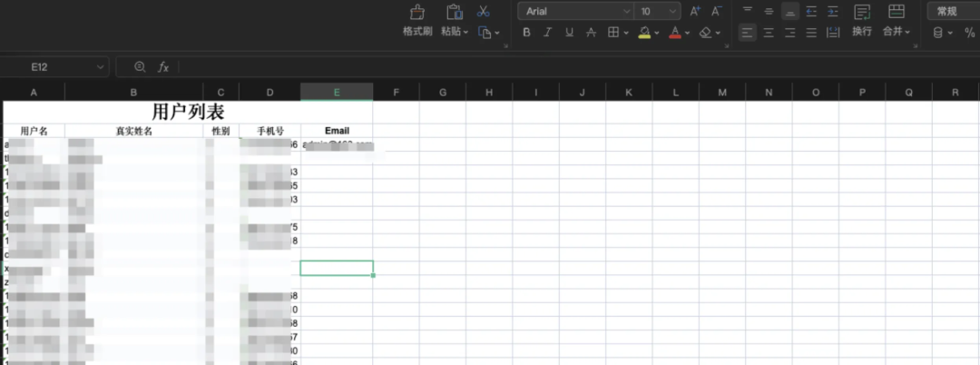Select column header B

click(x=133, y=93)
